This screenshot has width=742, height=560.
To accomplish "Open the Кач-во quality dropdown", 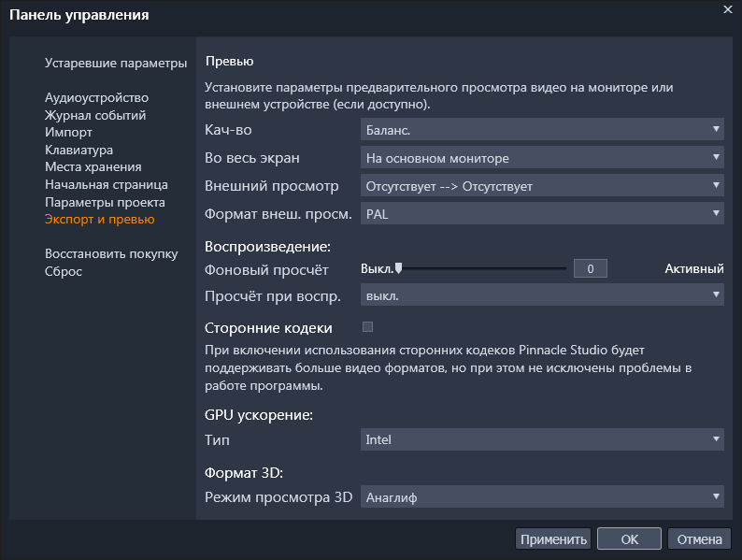I will (x=542, y=130).
